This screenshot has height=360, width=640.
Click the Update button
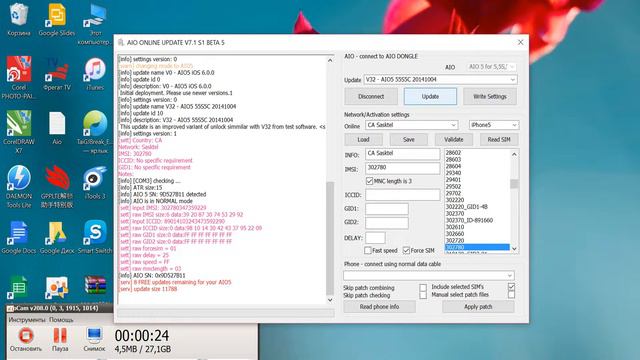430,96
